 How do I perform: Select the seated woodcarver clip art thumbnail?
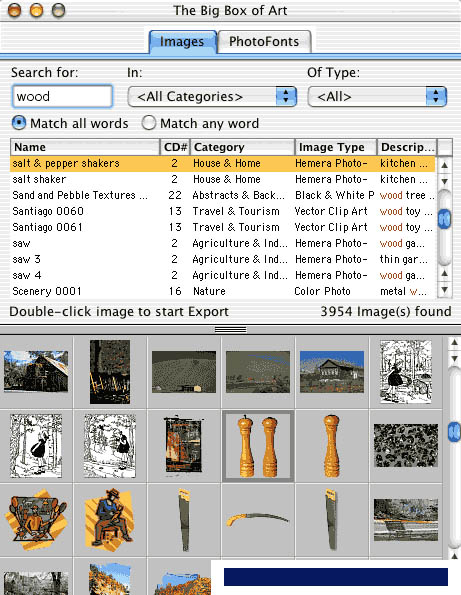[x=110, y=520]
